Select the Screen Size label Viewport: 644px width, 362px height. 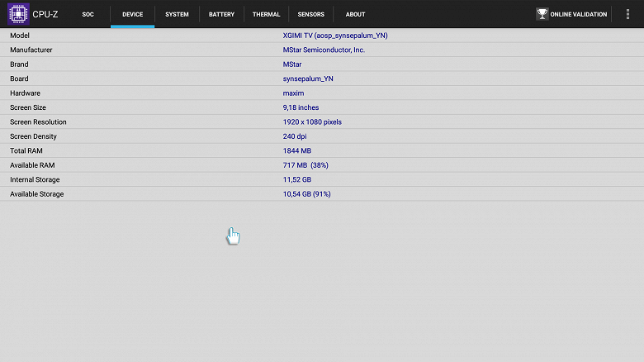click(x=28, y=107)
